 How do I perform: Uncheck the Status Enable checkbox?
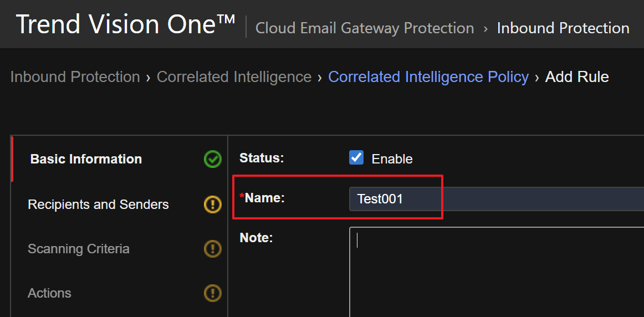pyautogui.click(x=356, y=158)
